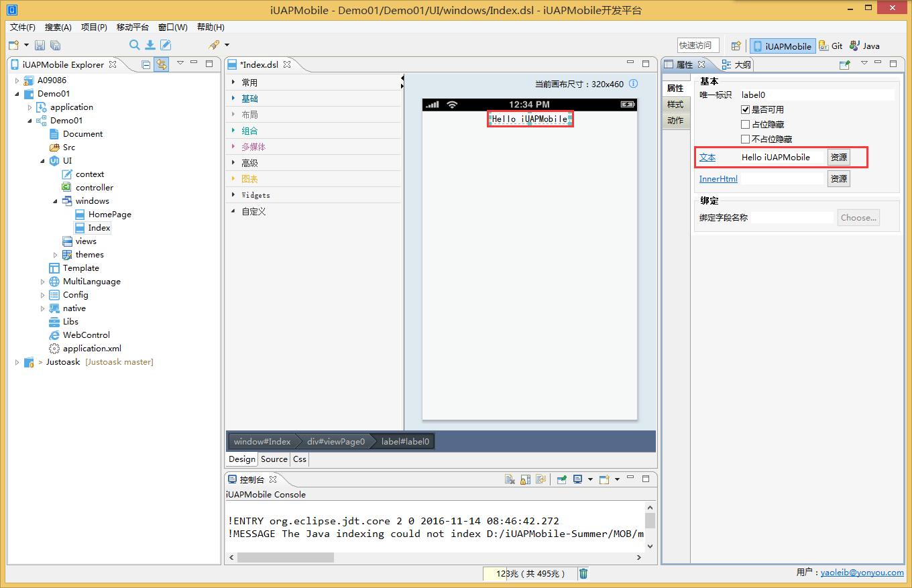The width and height of the screenshot is (912, 588).
Task: Click the user email yaoleib@yonyou.com link
Action: tap(862, 573)
